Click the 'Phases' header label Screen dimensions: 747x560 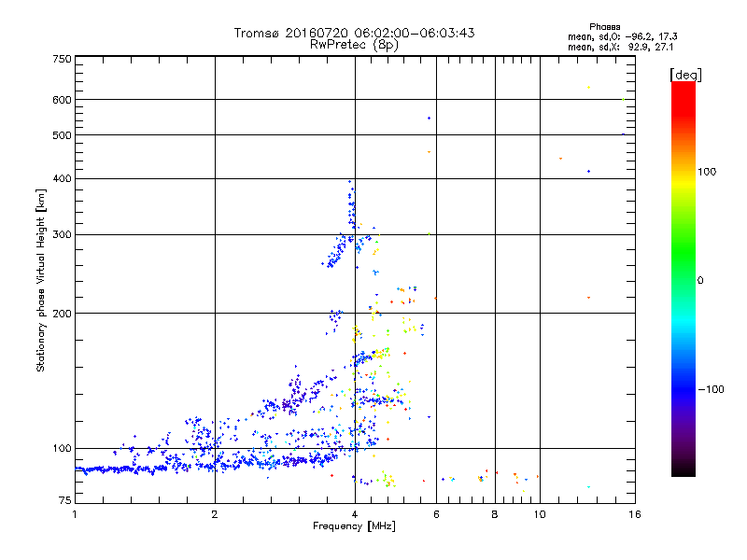(604, 27)
